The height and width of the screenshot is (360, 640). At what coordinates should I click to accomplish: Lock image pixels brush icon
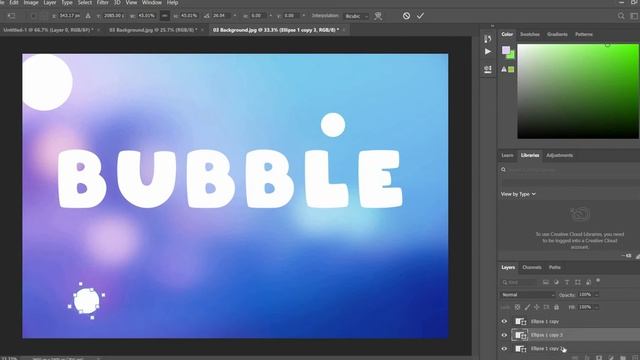click(527, 307)
